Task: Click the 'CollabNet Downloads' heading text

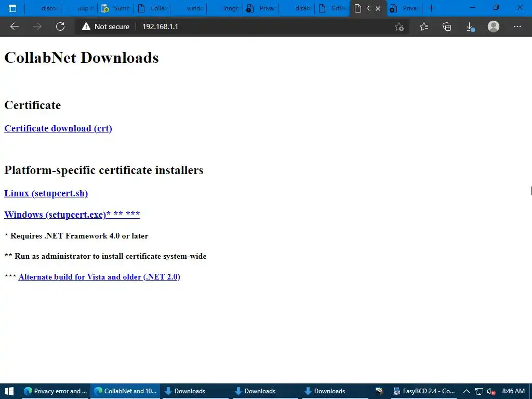Action: 82,58
